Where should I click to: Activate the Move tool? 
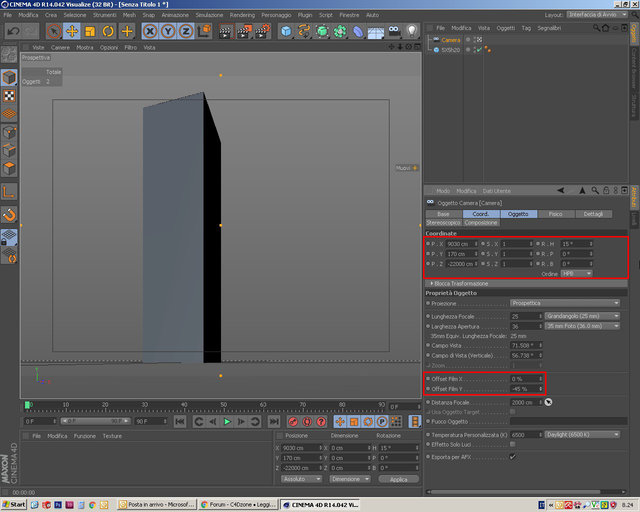click(x=72, y=31)
